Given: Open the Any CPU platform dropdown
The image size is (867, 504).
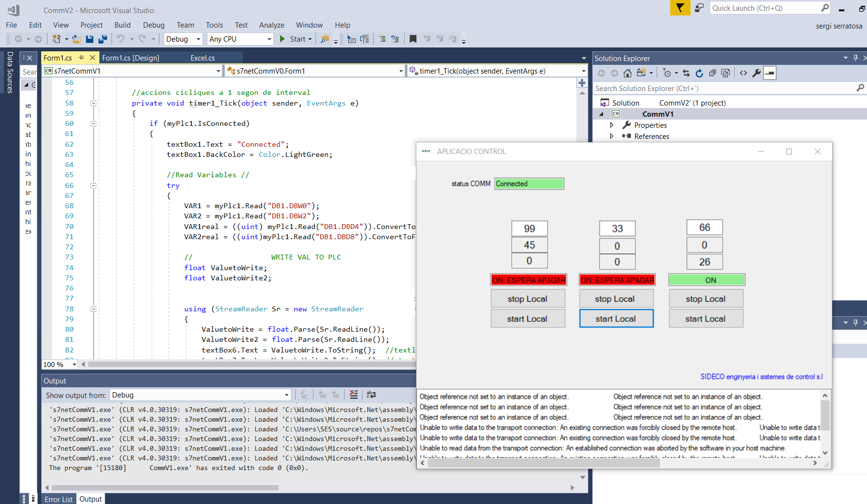Looking at the screenshot, I should 240,39.
